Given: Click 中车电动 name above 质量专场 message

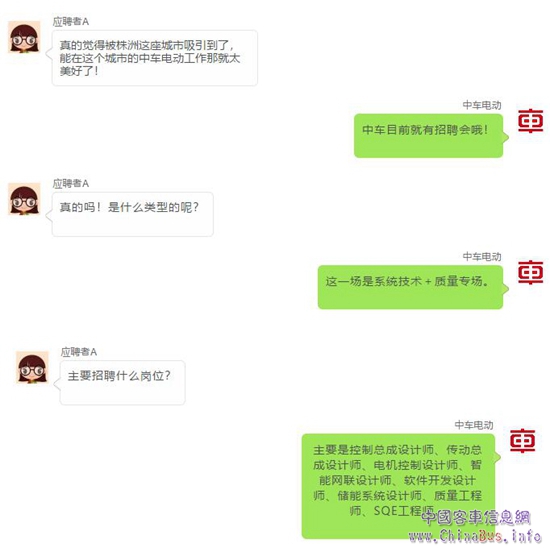Looking at the screenshot, I should coord(482,256).
